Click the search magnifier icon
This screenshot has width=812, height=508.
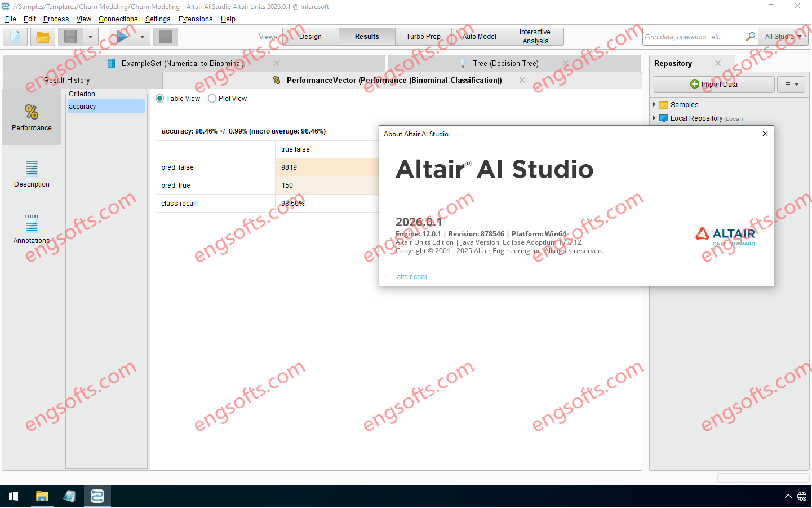pos(750,37)
